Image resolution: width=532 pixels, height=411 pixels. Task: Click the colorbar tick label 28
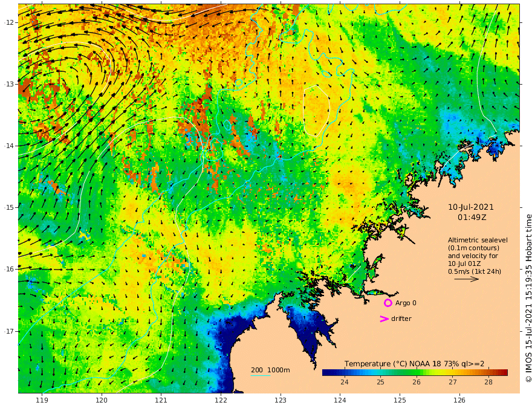click(x=488, y=382)
